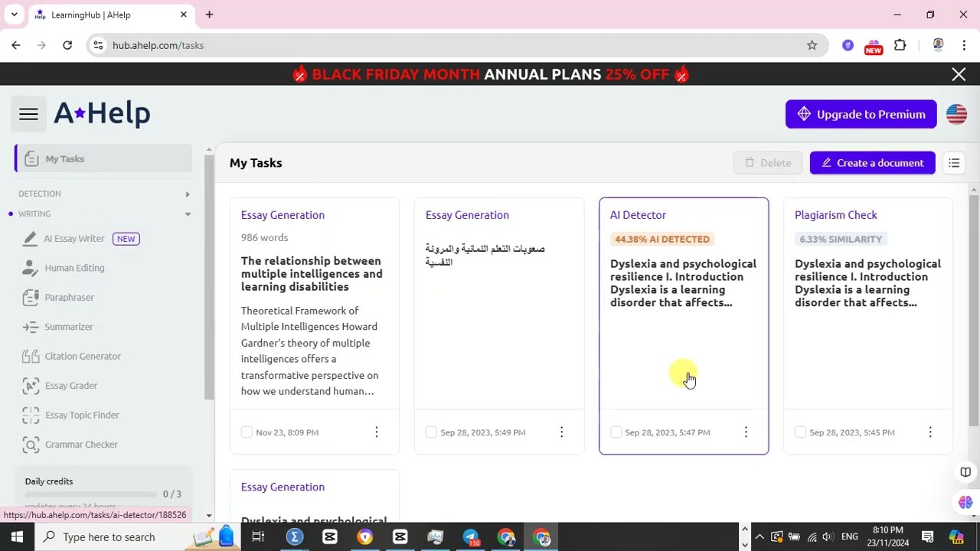
Task: Open the Essay Topic Finder tool
Action: point(82,415)
